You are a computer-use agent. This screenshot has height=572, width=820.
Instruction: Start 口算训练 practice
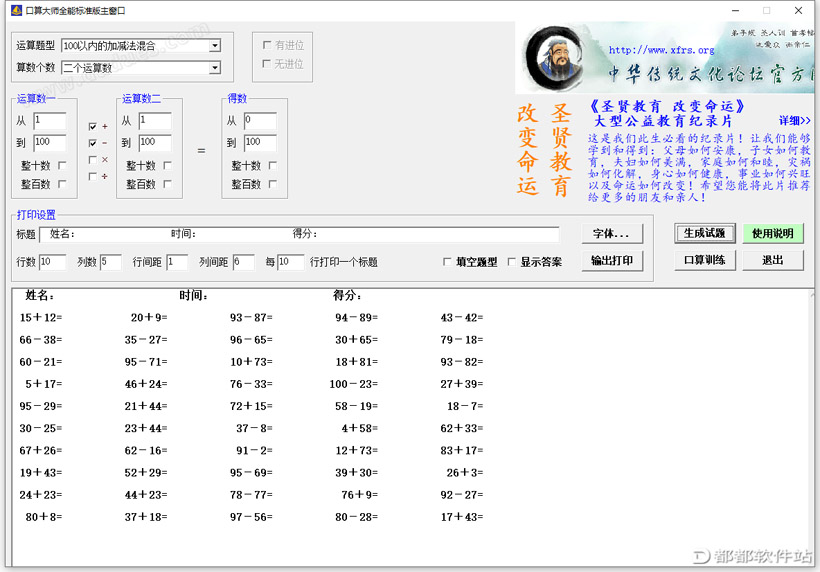coord(704,260)
